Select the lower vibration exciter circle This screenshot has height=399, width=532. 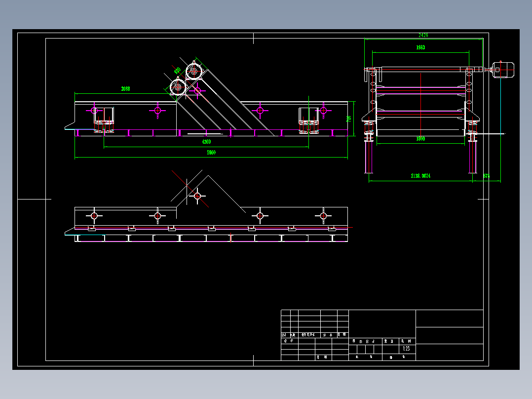point(178,87)
